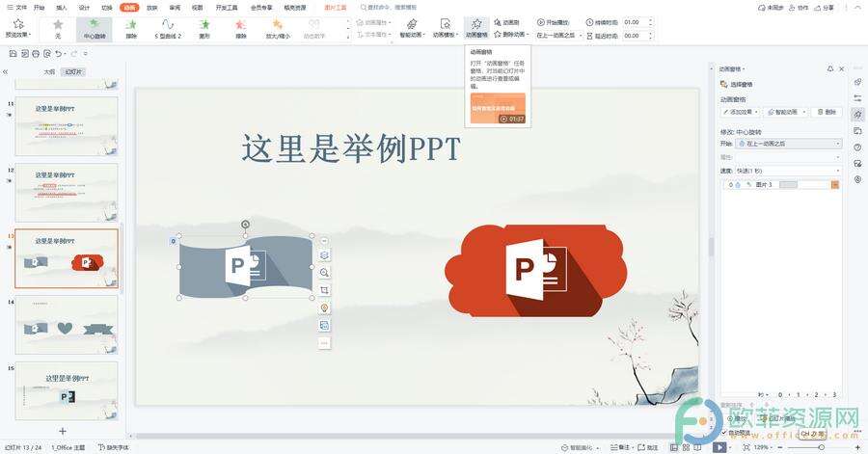Click the crop icon in picture floating toolbar

click(324, 290)
